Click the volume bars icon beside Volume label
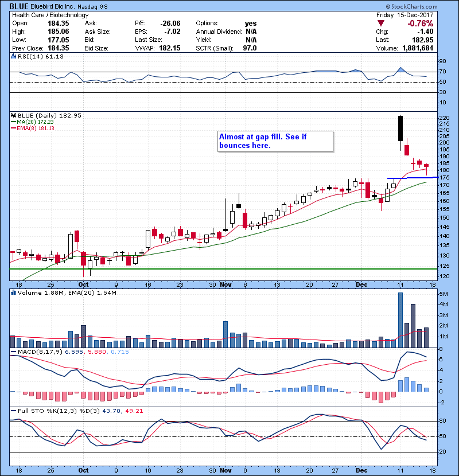This screenshot has width=459, height=476. [x=13, y=292]
